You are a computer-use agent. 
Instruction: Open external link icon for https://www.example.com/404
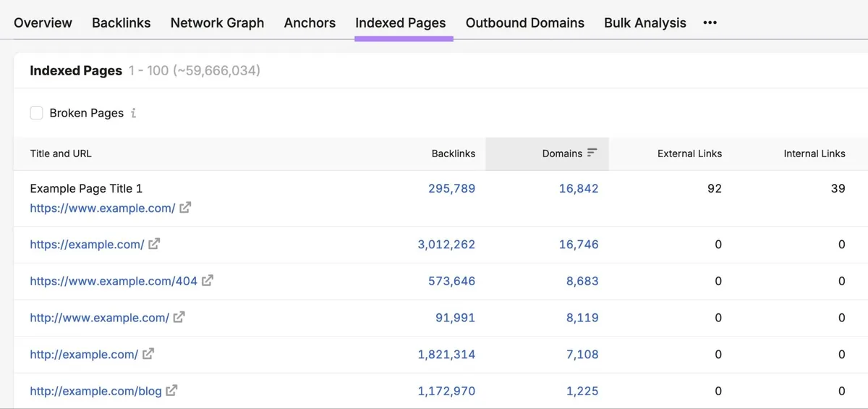[208, 280]
